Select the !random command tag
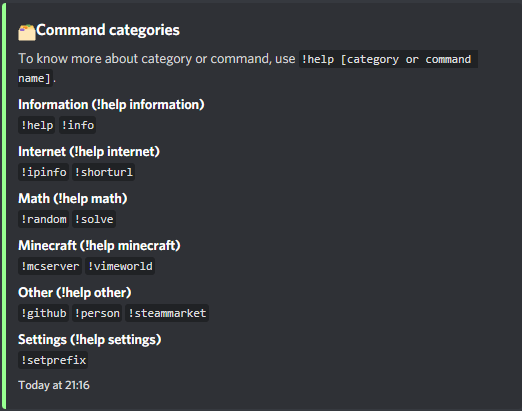The width and height of the screenshot is (522, 411). click(43, 219)
